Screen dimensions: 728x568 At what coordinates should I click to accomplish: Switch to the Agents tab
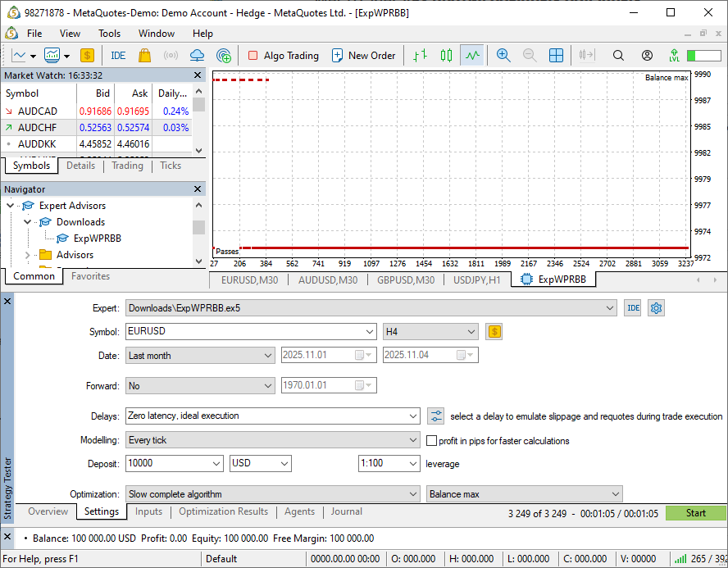coord(299,511)
